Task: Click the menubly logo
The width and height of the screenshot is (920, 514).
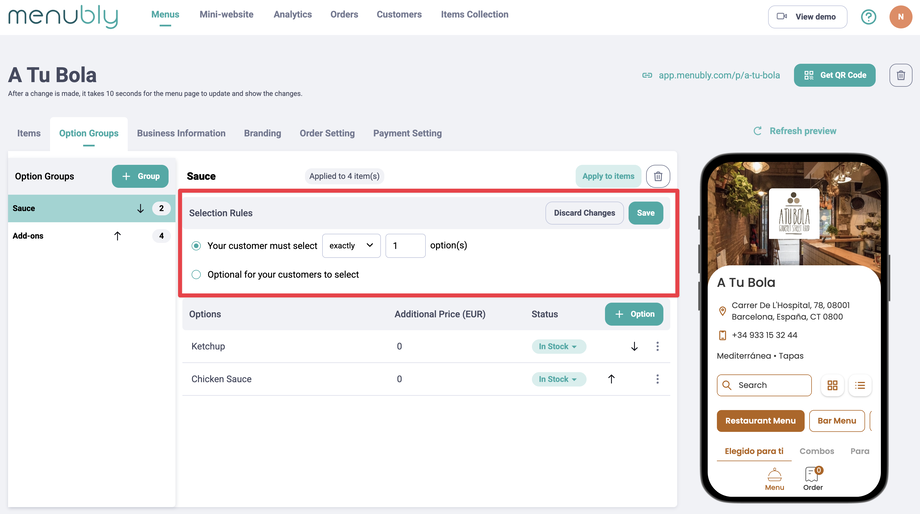Action: [63, 16]
